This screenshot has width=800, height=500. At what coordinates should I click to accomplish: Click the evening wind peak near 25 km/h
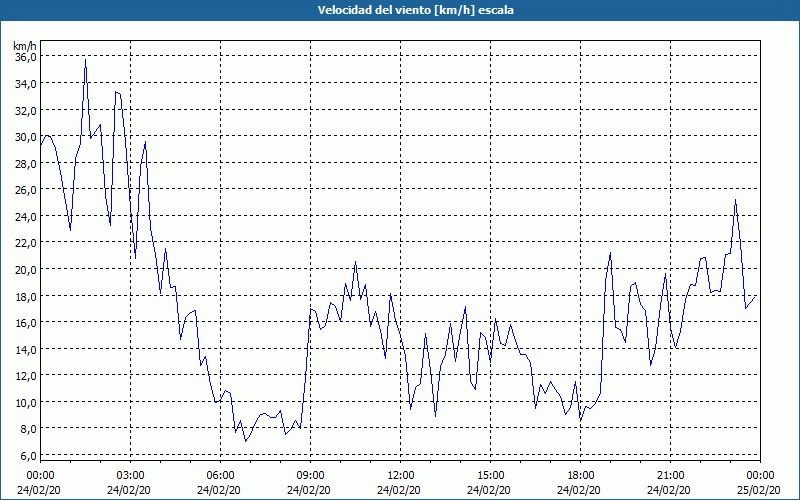pos(735,200)
